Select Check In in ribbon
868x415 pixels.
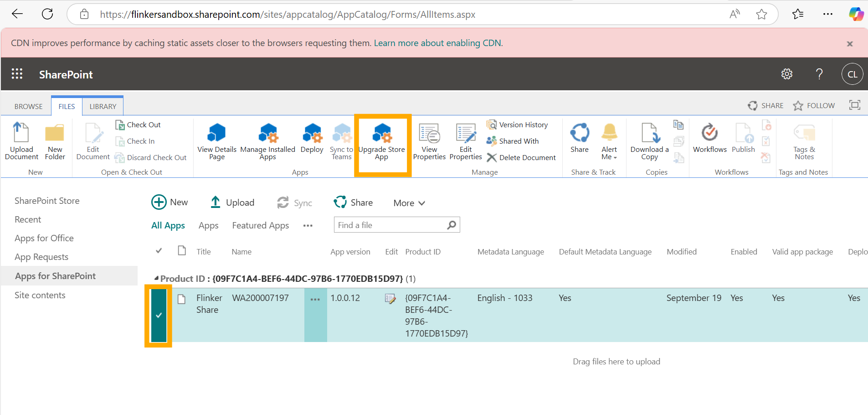(x=135, y=141)
